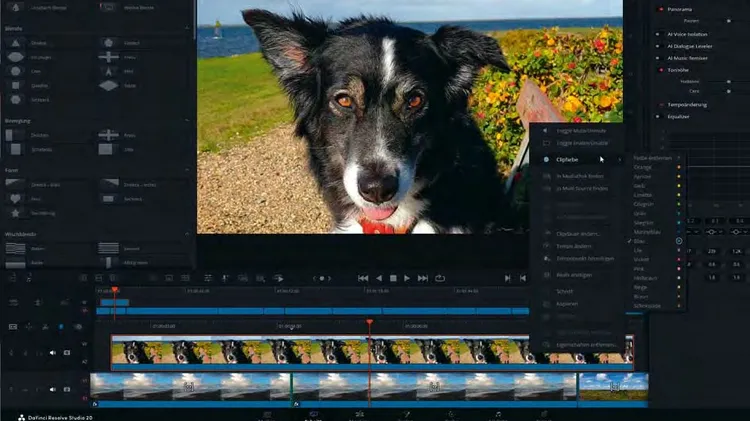The image size is (750, 421).
Task: Toggle loop playback icon
Action: (x=440, y=278)
